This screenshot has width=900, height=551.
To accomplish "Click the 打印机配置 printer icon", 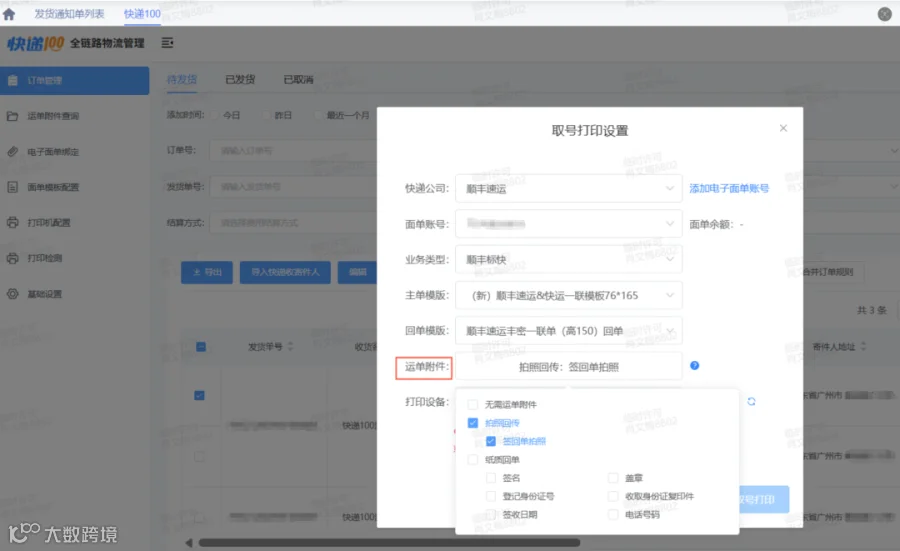I will pyautogui.click(x=13, y=223).
